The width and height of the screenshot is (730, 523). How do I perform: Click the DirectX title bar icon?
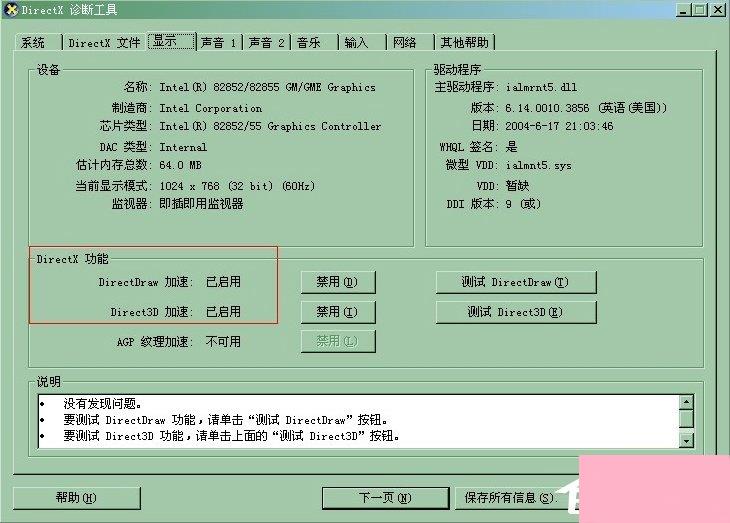[x=10, y=9]
